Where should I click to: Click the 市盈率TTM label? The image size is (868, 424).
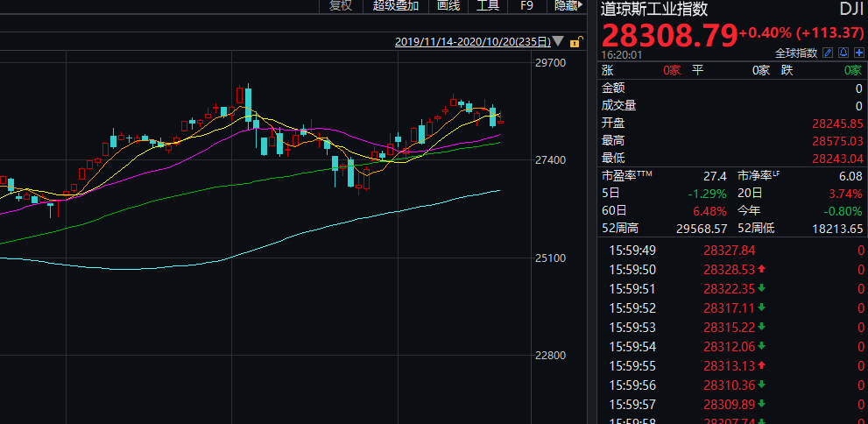tap(627, 175)
